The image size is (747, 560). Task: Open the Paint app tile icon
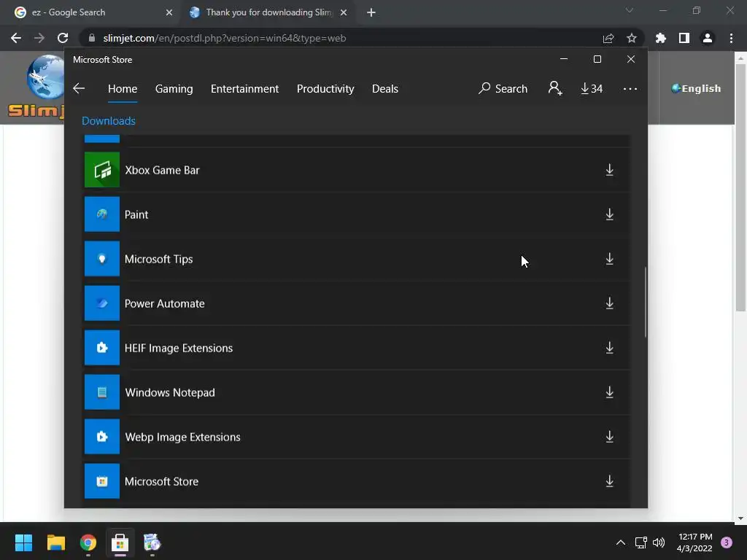(102, 214)
